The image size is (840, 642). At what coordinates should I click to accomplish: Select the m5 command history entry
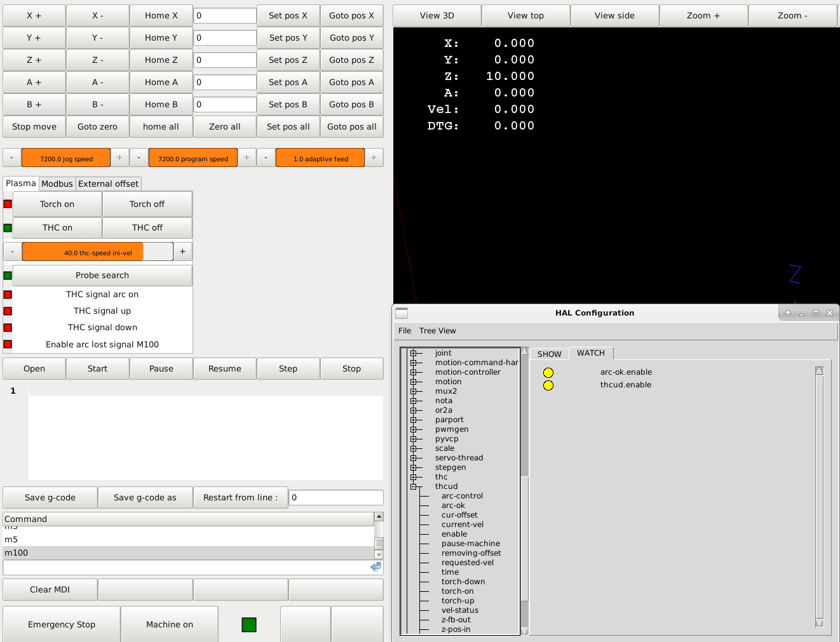tap(189, 539)
